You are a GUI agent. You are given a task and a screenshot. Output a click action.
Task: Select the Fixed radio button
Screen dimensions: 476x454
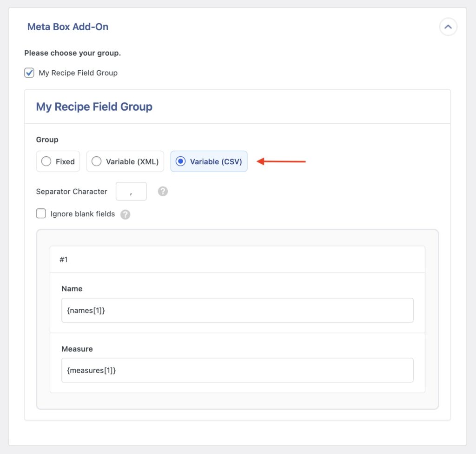click(x=46, y=161)
